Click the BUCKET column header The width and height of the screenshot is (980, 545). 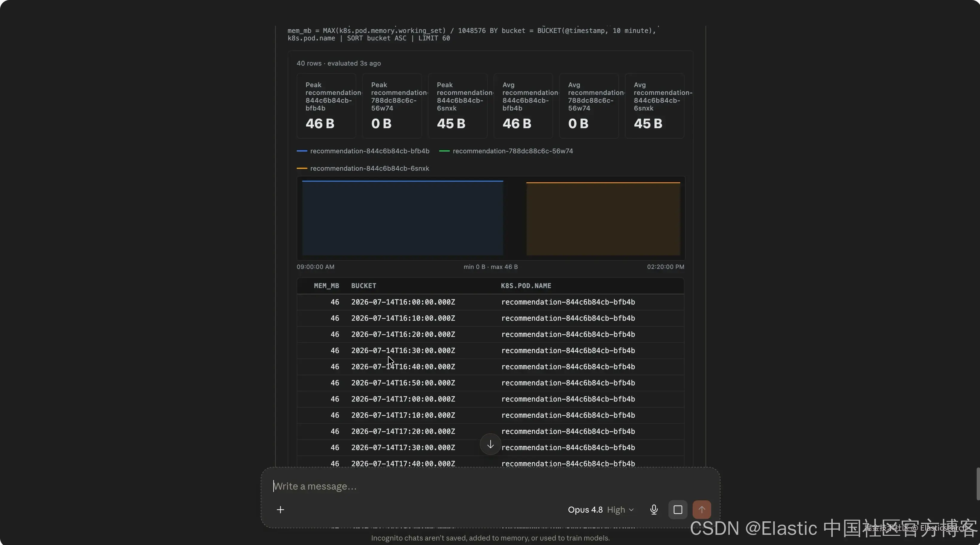pyautogui.click(x=363, y=286)
